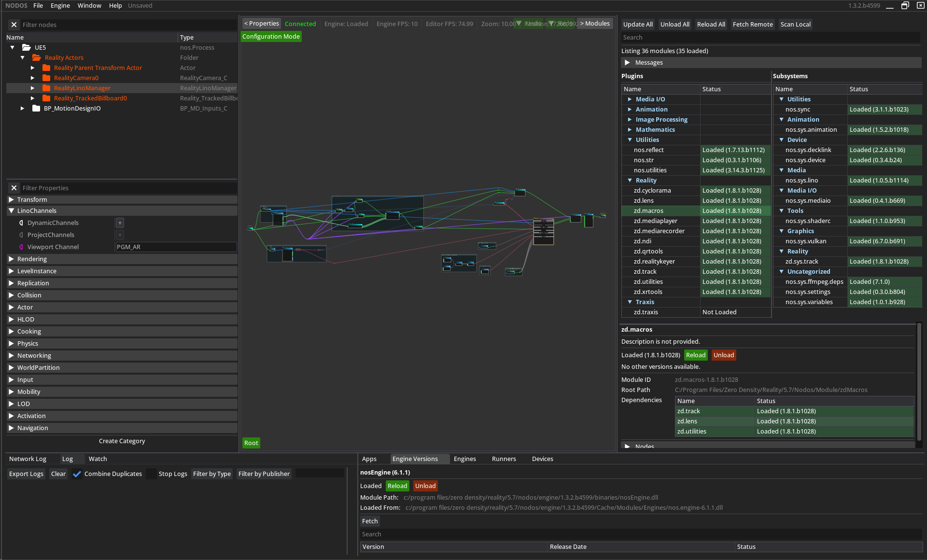Image resolution: width=927 pixels, height=560 pixels.
Task: Click the Viewport Channel magenta pin icon
Action: coord(21,247)
